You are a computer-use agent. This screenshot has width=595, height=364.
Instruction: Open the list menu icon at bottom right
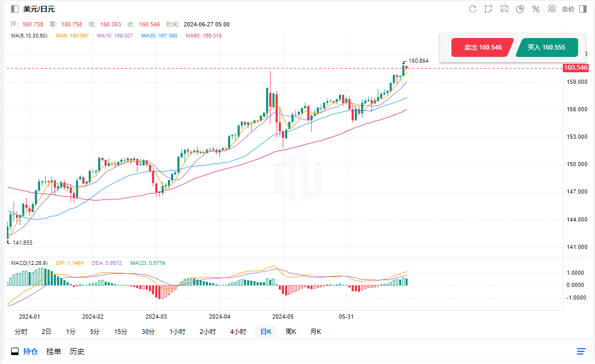(x=581, y=351)
